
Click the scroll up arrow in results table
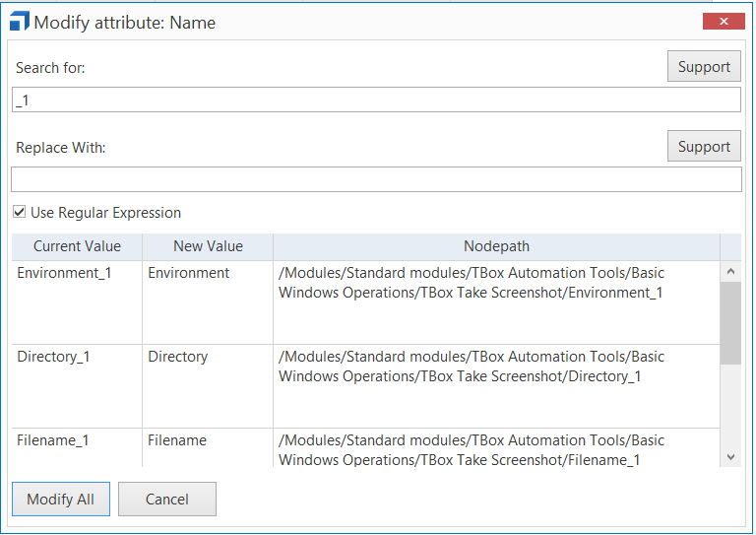(x=729, y=271)
